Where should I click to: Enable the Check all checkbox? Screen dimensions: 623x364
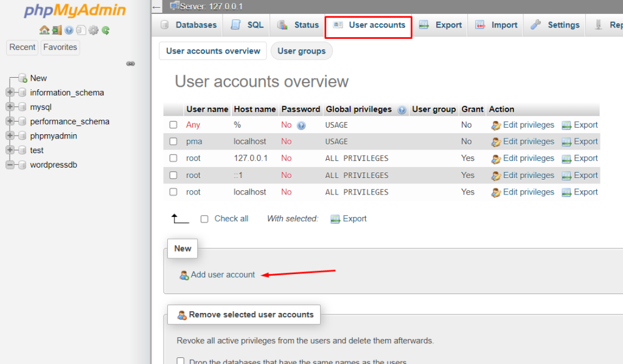point(204,219)
